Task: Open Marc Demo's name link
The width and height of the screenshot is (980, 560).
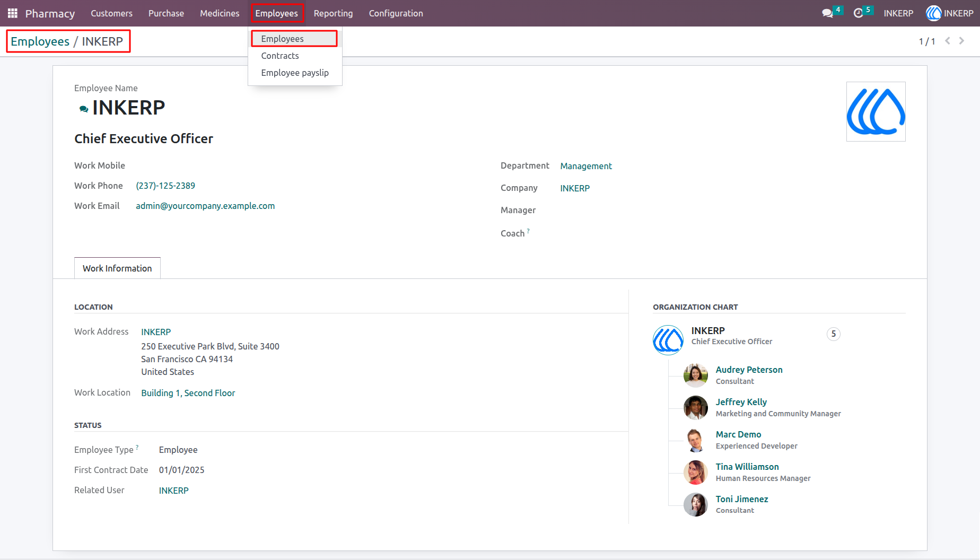Action: click(738, 434)
